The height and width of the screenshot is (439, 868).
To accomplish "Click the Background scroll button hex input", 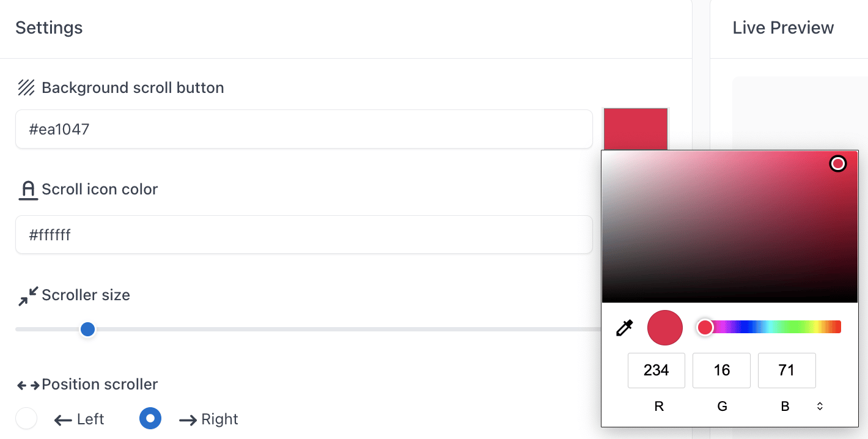I will (x=304, y=129).
